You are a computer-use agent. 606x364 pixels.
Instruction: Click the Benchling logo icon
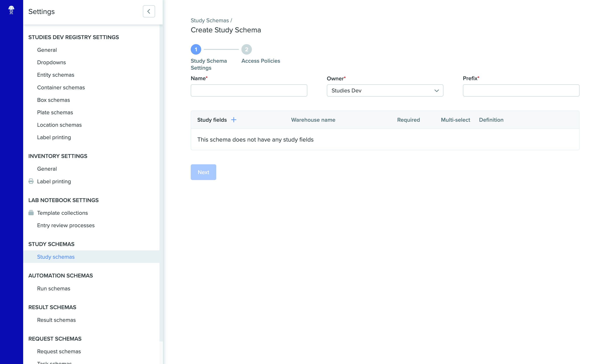click(x=11, y=10)
